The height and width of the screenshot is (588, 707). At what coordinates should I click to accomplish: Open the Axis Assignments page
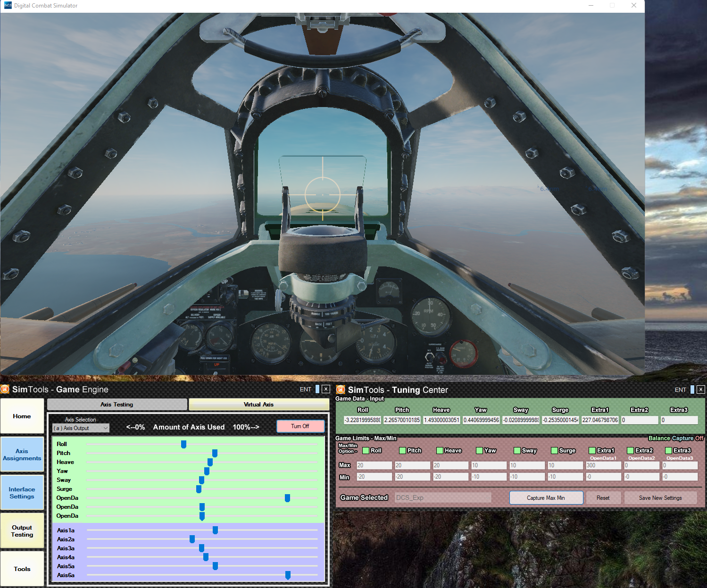pos(22,455)
